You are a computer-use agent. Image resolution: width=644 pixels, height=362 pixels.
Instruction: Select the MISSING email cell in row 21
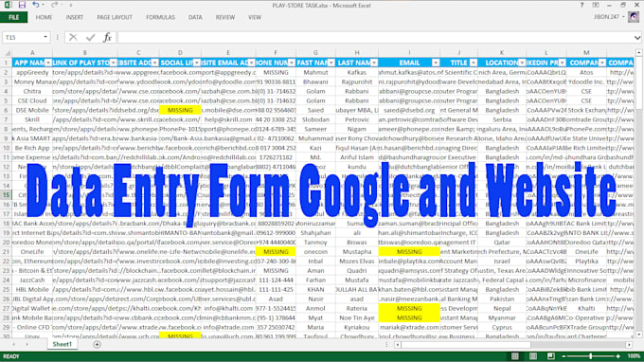tap(409, 251)
